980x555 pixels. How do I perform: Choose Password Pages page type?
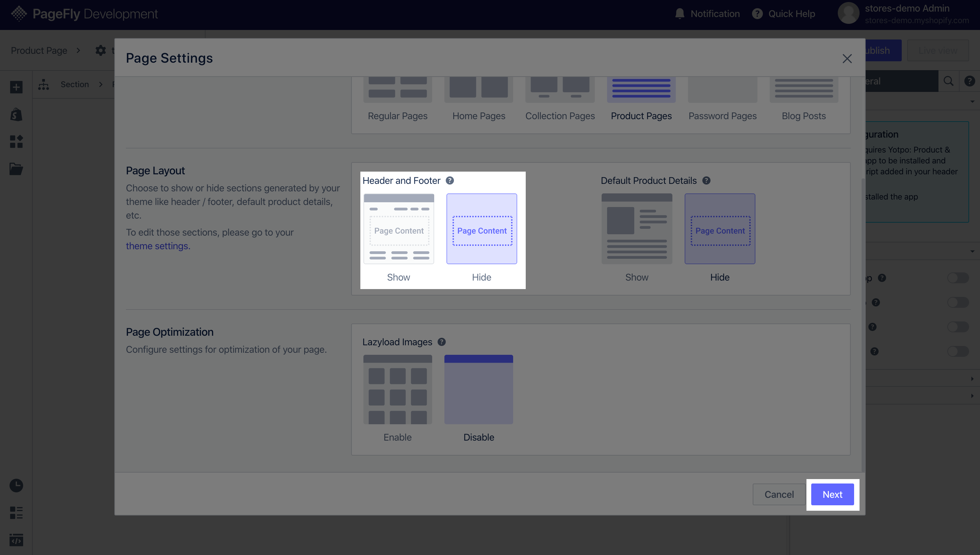click(x=722, y=99)
